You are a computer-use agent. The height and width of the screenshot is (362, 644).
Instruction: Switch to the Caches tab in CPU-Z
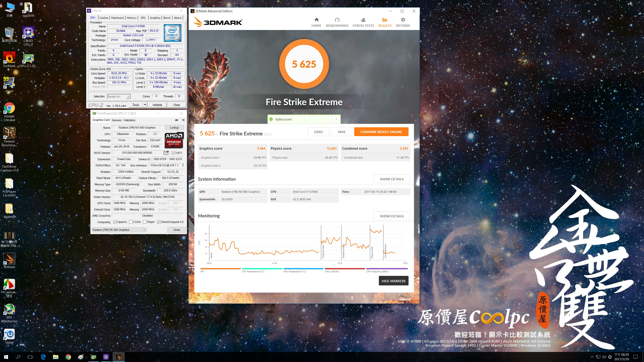click(104, 18)
